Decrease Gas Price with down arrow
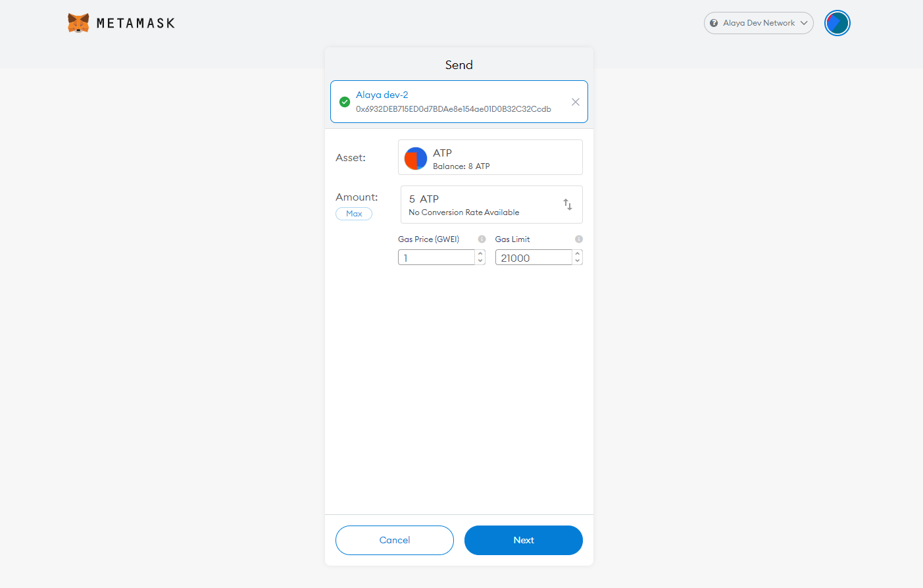The image size is (923, 588). [x=481, y=261]
